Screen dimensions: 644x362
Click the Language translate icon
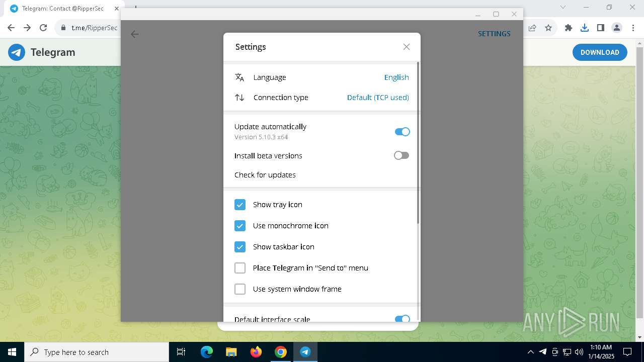[x=239, y=77]
